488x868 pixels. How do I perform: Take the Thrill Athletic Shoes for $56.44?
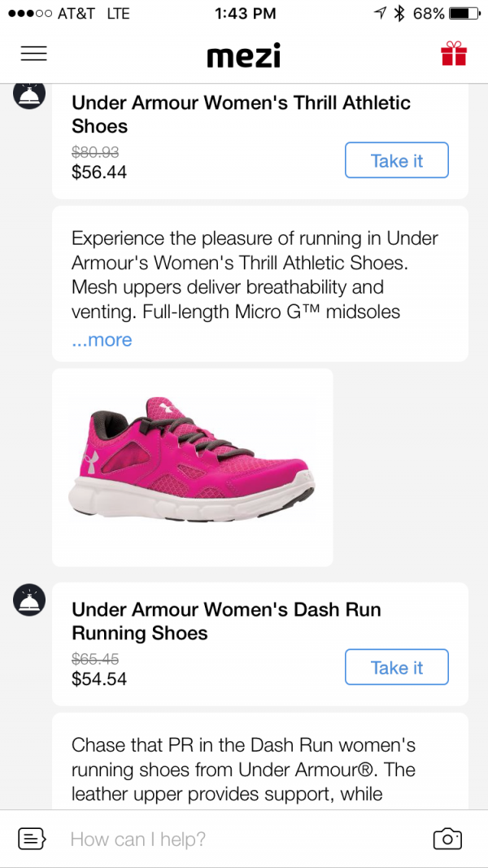(396, 160)
